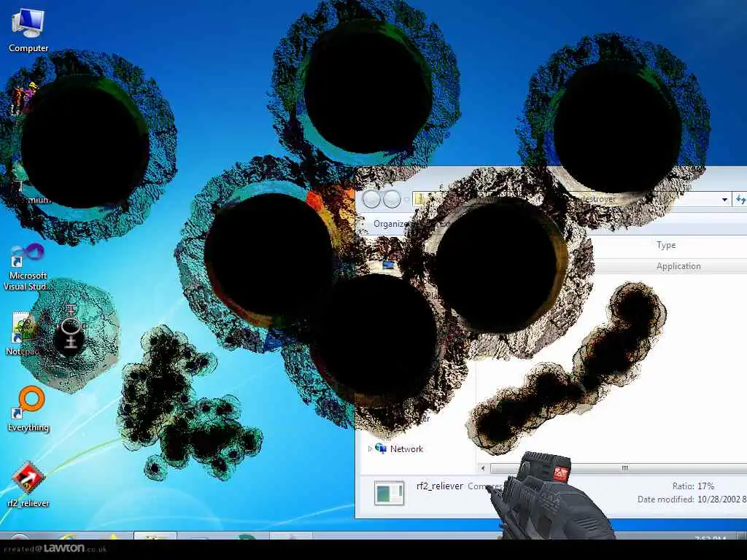Click the Explorer Forward navigation button
Screen dimensions: 747x560
pyautogui.click(x=392, y=200)
